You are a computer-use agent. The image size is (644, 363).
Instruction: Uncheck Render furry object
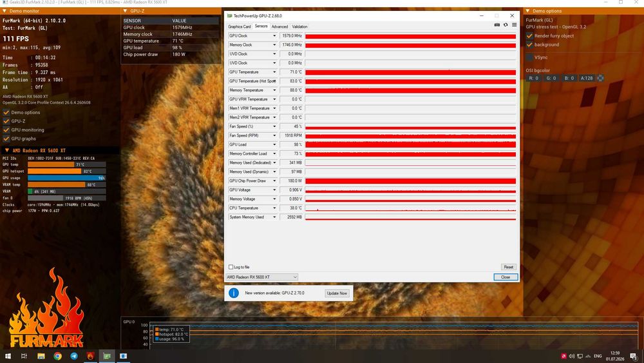[x=529, y=35]
